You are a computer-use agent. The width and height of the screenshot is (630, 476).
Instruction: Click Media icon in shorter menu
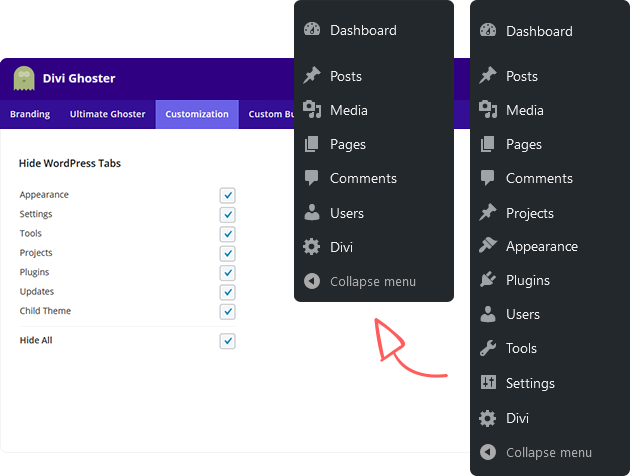coord(312,110)
